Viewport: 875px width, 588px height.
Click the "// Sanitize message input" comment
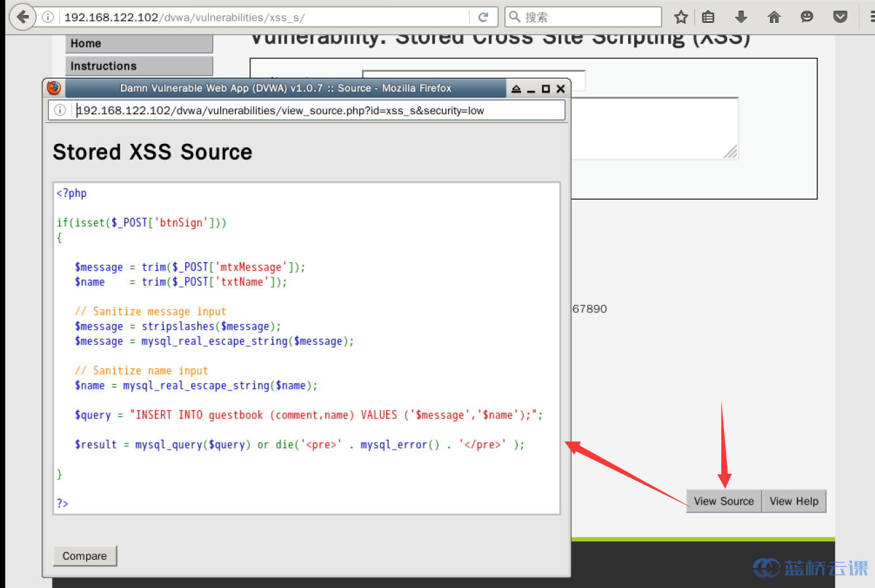click(150, 311)
